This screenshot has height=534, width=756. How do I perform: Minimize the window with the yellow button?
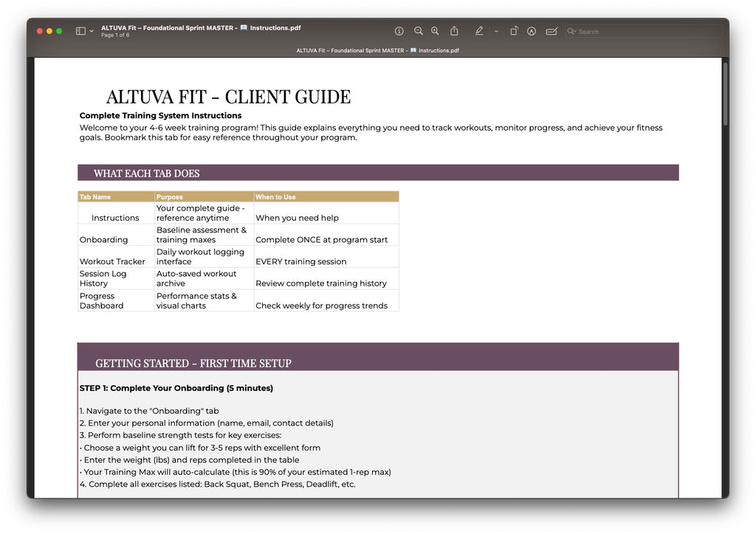point(49,31)
